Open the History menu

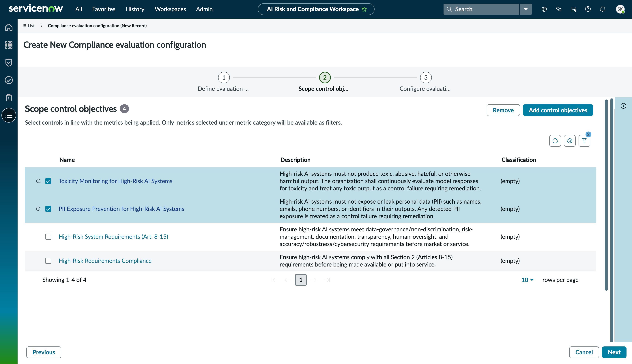pyautogui.click(x=135, y=9)
